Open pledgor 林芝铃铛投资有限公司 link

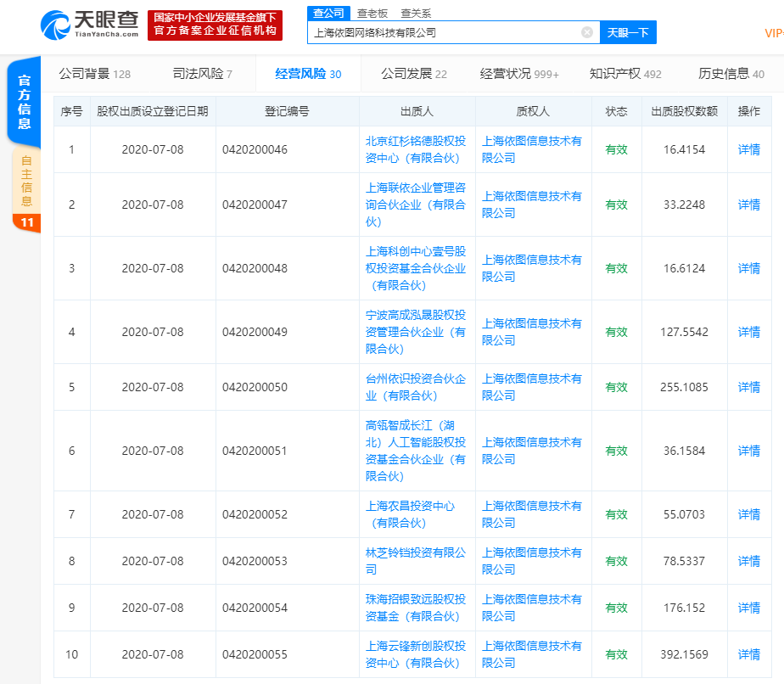416,552
